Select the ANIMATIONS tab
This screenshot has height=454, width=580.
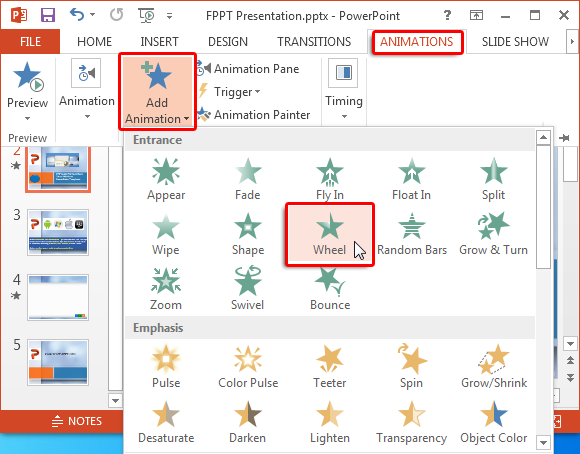tap(417, 41)
